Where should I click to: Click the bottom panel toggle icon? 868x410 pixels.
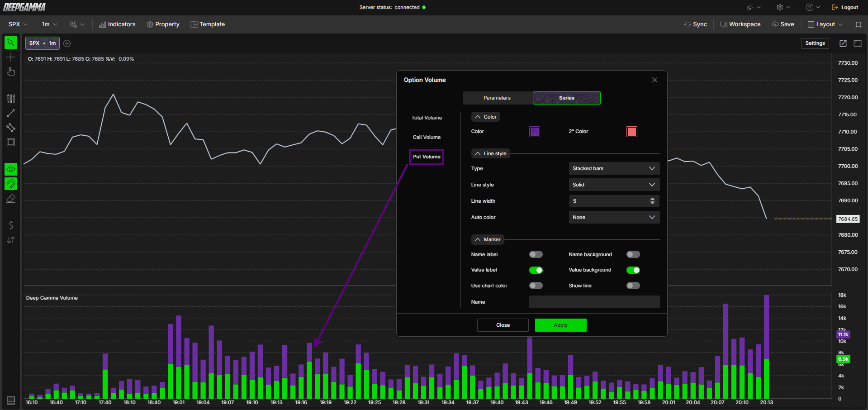pyautogui.click(x=11, y=400)
